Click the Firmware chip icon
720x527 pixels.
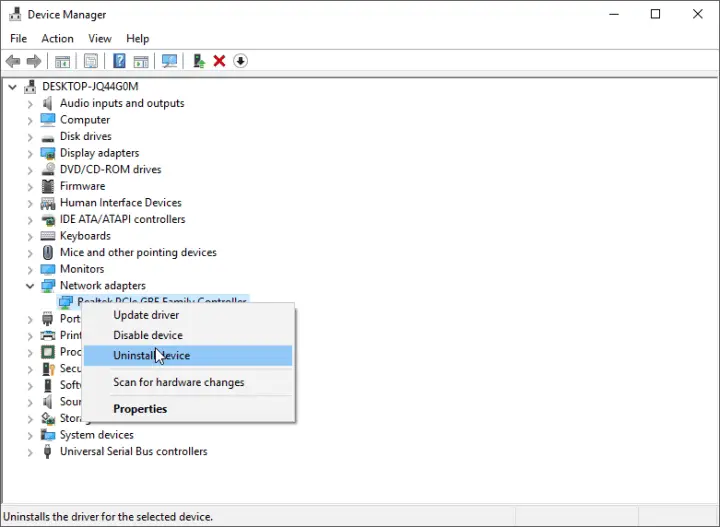point(48,186)
